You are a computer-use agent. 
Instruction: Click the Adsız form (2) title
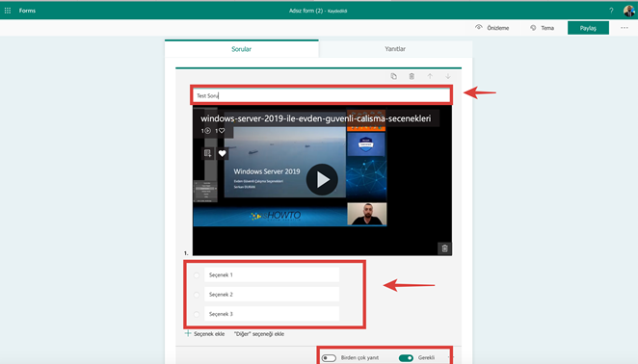click(306, 11)
